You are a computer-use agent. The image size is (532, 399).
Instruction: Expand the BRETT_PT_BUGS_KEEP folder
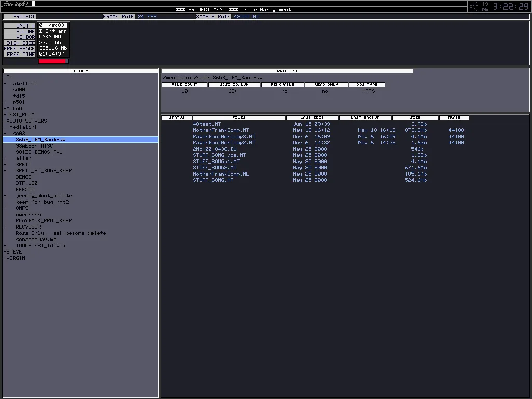[x=5, y=170]
